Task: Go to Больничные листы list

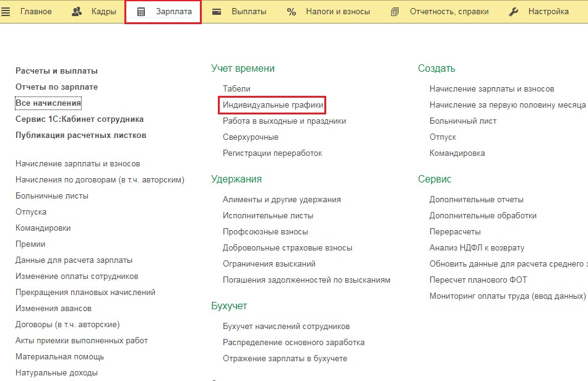Action: pyautogui.click(x=52, y=196)
